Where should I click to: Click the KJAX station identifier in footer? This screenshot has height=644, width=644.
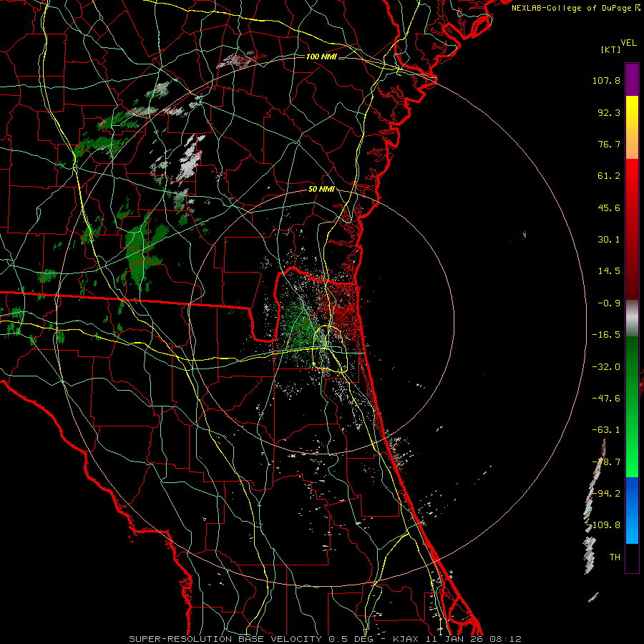pos(406,639)
